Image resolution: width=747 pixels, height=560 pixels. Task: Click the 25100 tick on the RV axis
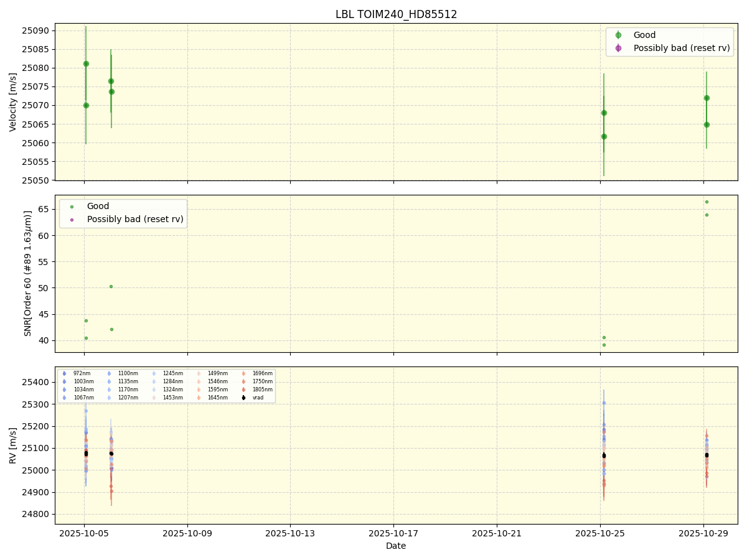37,448
